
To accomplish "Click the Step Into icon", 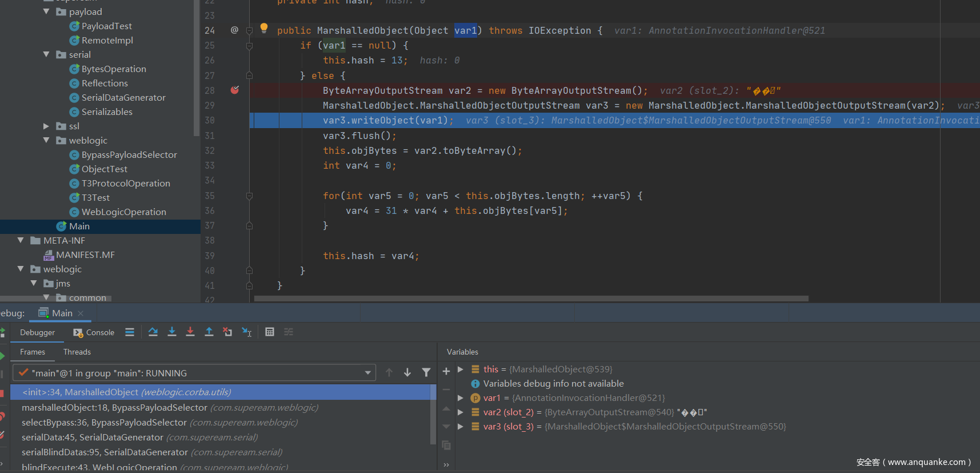I will click(171, 332).
